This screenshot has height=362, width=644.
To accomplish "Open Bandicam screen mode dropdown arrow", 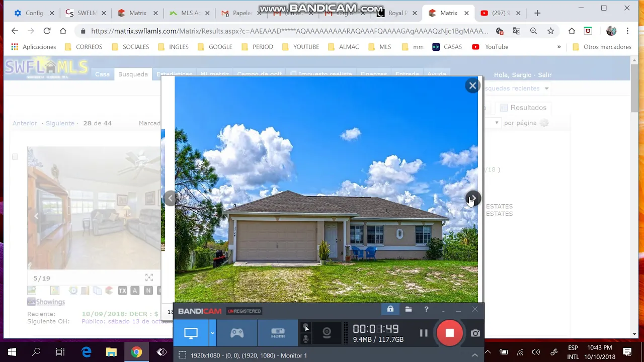I will coord(213,333).
